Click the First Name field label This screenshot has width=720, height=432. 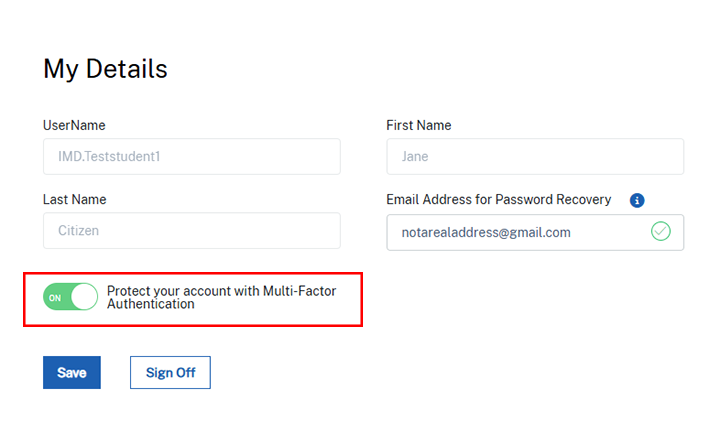coord(418,126)
